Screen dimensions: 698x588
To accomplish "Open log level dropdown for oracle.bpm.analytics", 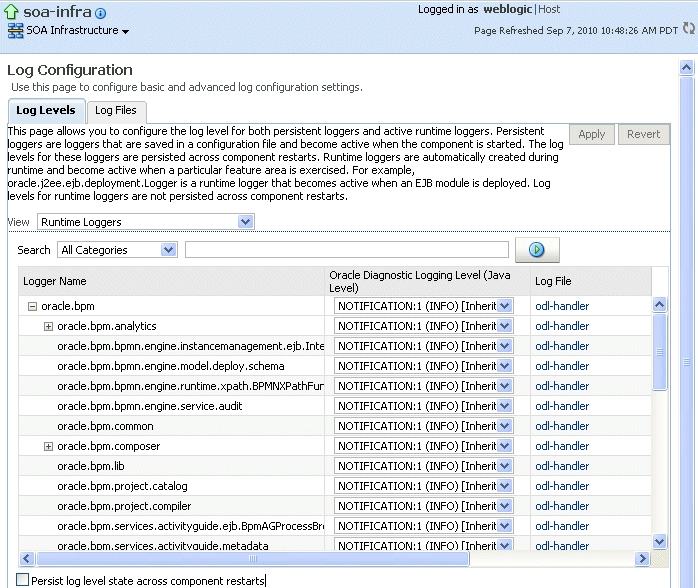I will [x=423, y=326].
